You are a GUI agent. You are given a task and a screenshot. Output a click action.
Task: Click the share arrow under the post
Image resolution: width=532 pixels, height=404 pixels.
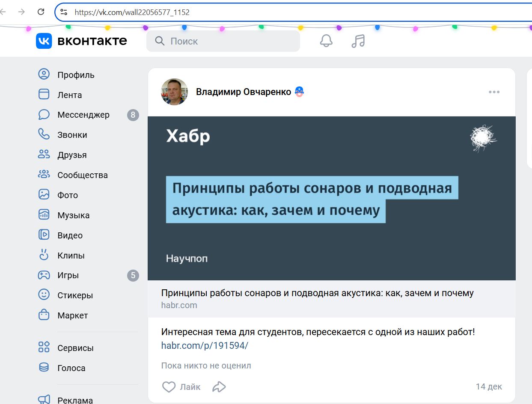[219, 386]
